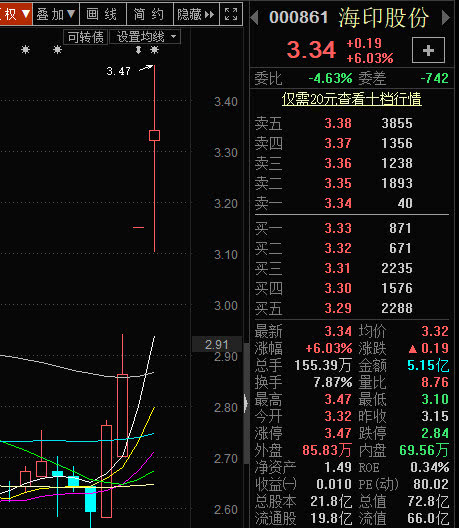Click 金额 value 5.15亿
Viewport: 459px width, 528px height.
tap(428, 365)
